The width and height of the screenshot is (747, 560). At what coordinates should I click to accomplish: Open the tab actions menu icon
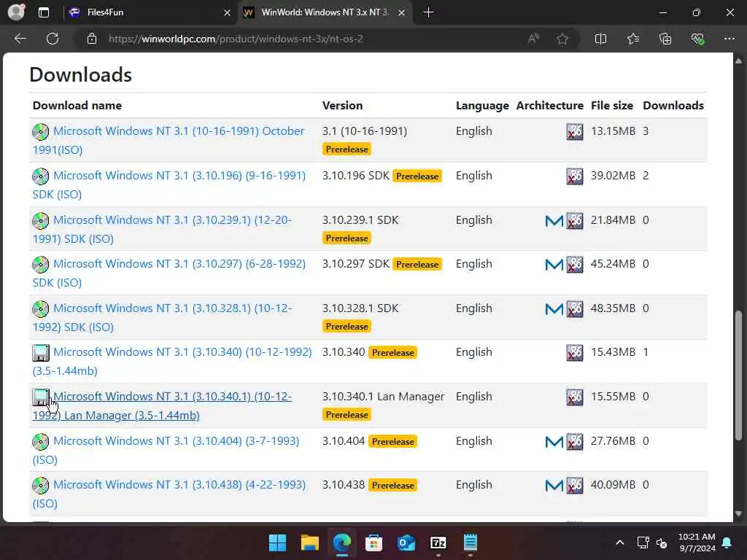(x=44, y=12)
